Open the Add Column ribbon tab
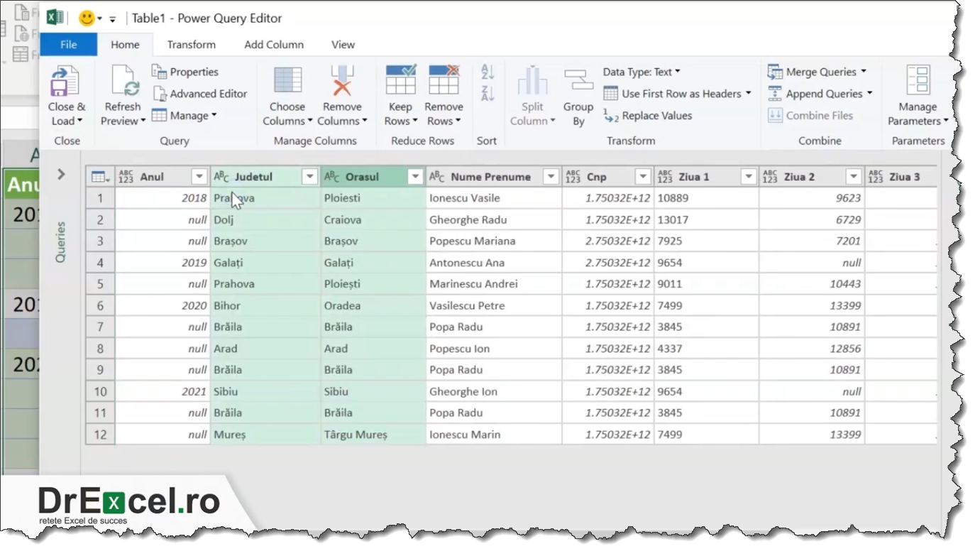The image size is (980, 556). click(x=273, y=44)
